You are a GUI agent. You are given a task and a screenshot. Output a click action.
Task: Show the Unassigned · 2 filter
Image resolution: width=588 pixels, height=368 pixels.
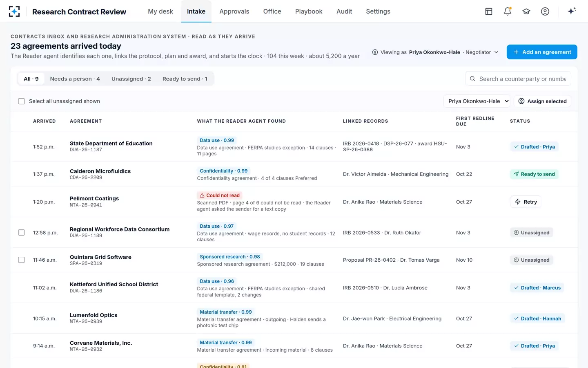pyautogui.click(x=131, y=79)
